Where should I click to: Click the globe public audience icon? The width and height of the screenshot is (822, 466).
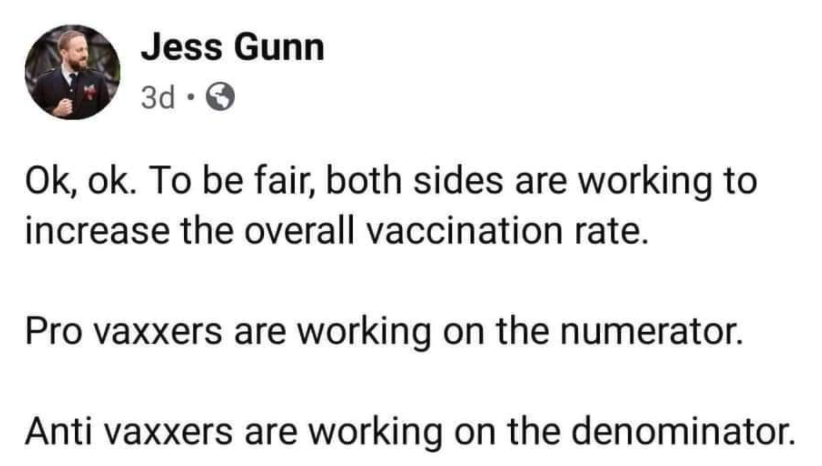point(219,97)
